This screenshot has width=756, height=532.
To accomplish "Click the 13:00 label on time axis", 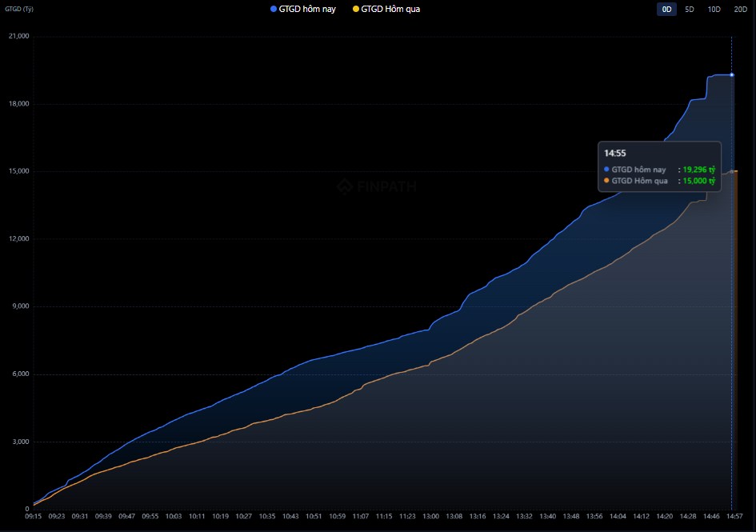I will (x=431, y=517).
